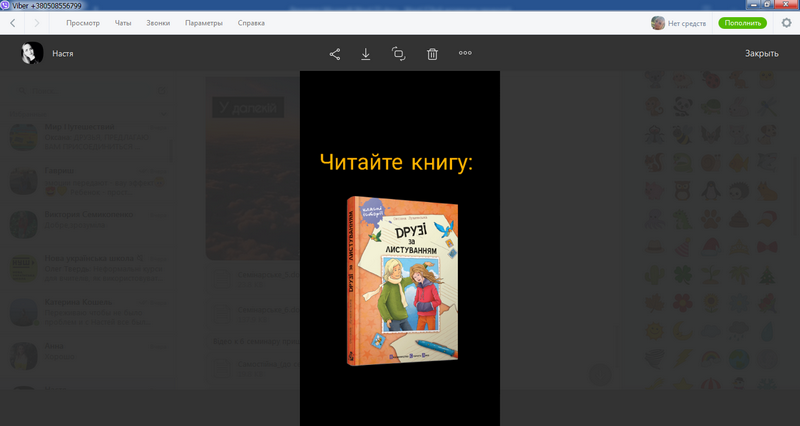Open Viber settings gear icon
This screenshot has height=426, width=800.
coord(785,23)
